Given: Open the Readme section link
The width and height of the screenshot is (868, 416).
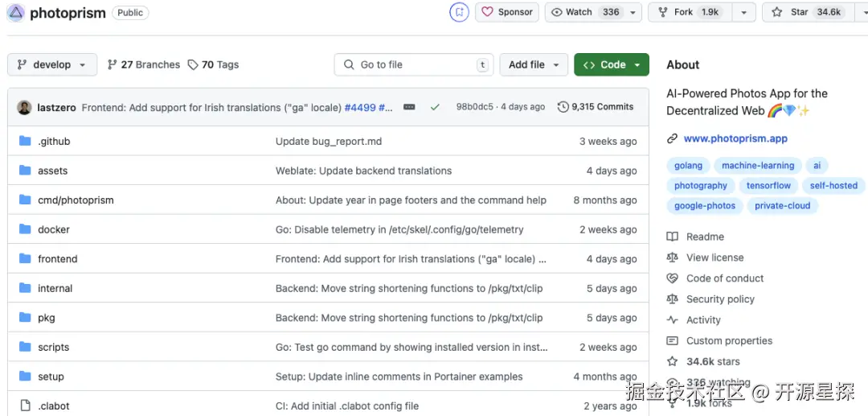Looking at the screenshot, I should click(705, 237).
